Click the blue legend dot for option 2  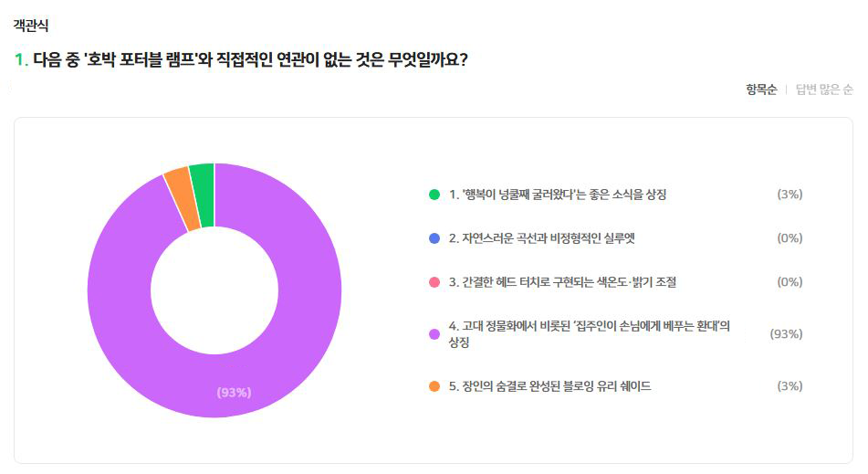(x=434, y=238)
